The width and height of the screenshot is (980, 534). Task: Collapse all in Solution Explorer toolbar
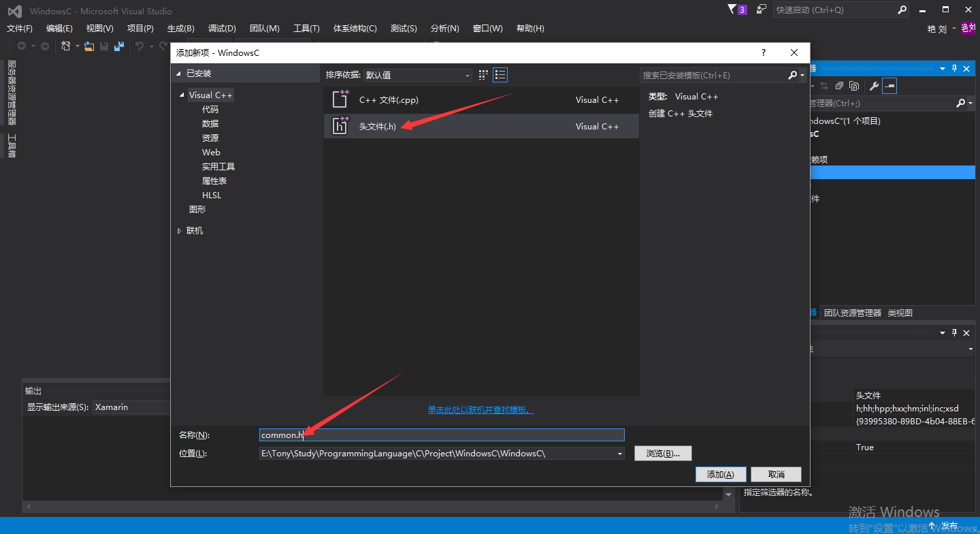[840, 86]
